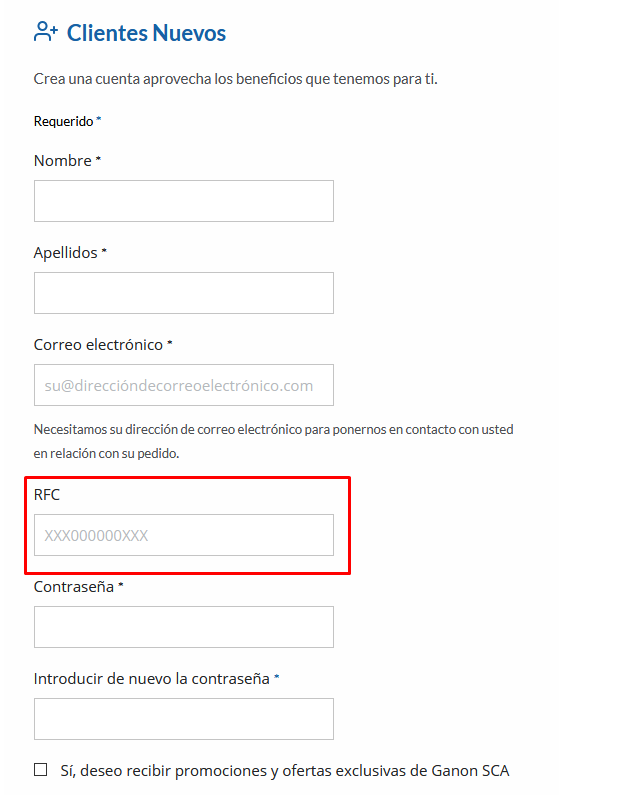Click the Clientes Nuevos heading
Image resolution: width=635 pixels, height=795 pixels.
146,33
